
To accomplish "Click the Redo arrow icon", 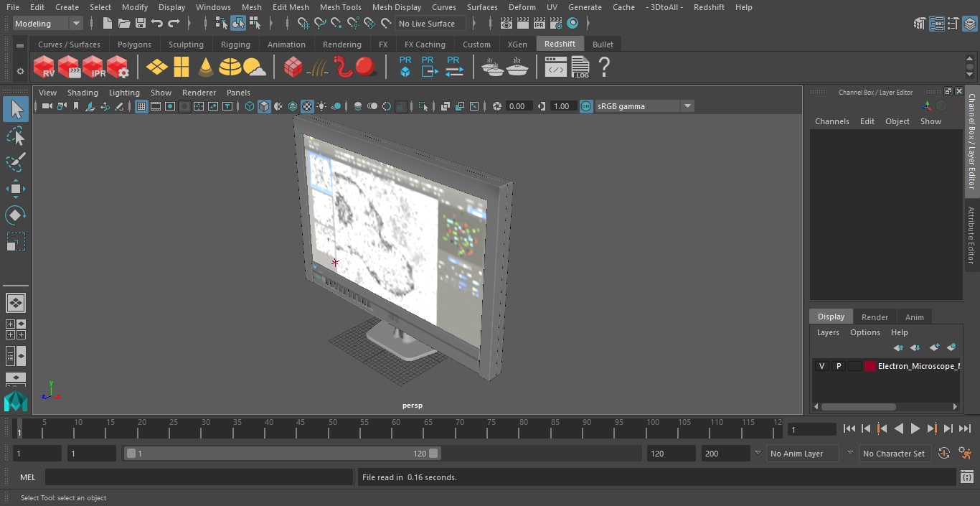I will [x=174, y=24].
